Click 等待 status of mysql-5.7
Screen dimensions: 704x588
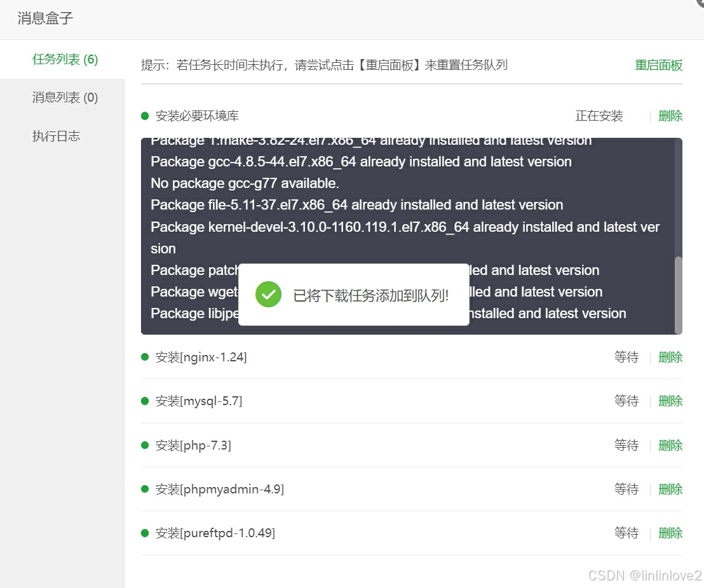(x=626, y=401)
